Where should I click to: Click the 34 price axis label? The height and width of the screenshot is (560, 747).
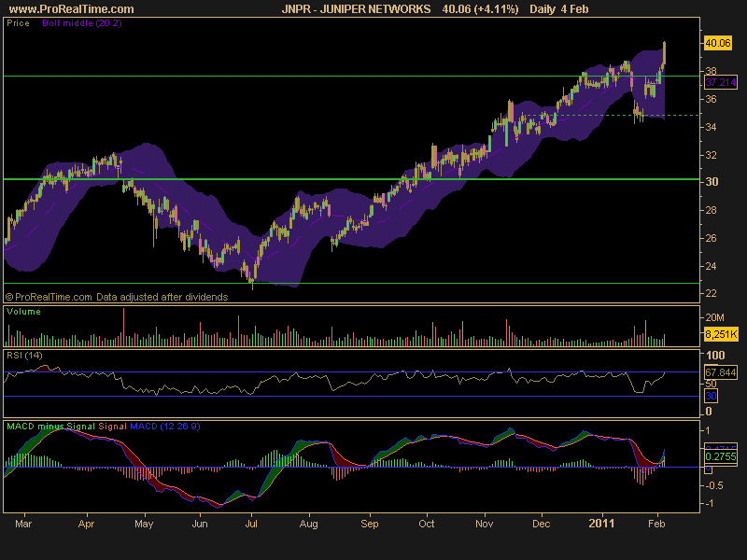[x=711, y=127]
